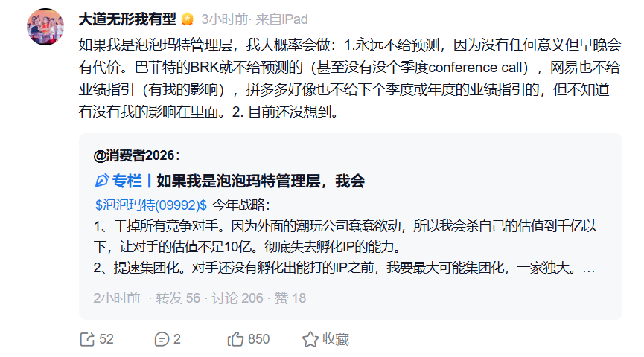Click the 专栏 pen icon
The height and width of the screenshot is (357, 644).
tap(102, 181)
